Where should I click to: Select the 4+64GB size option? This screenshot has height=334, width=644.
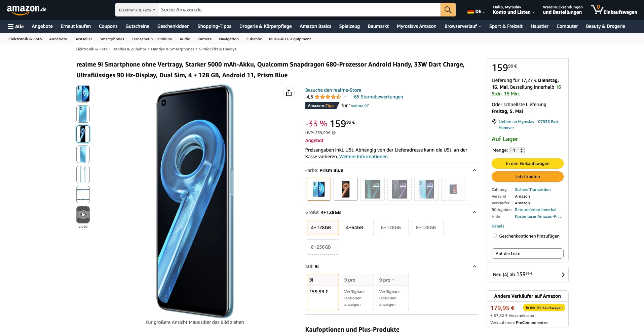click(357, 227)
